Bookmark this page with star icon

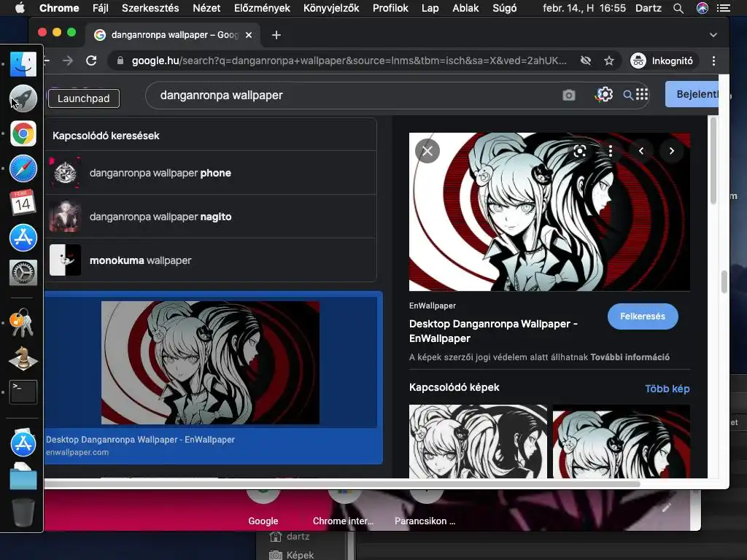coord(609,61)
